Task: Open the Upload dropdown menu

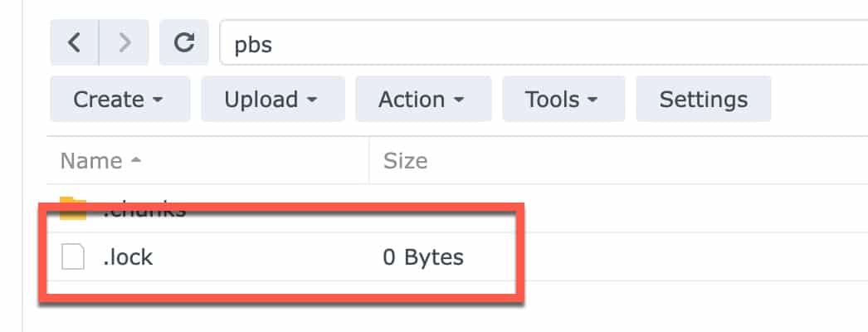Action: (273, 99)
